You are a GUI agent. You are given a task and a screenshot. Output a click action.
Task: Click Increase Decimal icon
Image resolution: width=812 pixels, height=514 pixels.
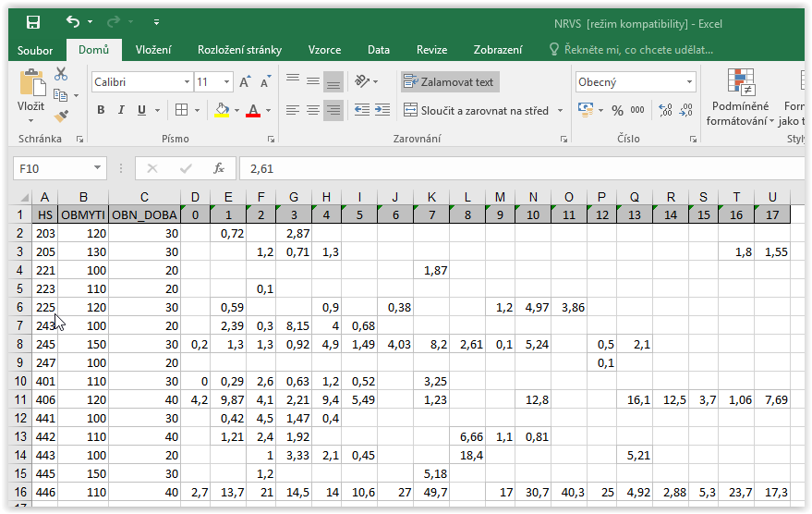tap(665, 110)
